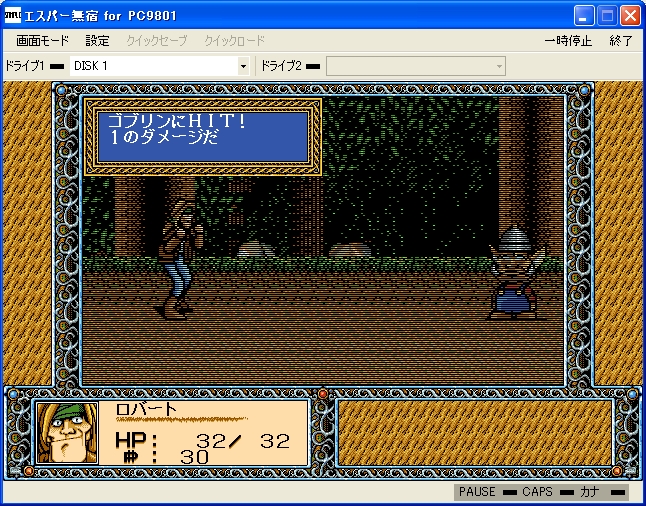The height and width of the screenshot is (506, 646).
Task: Close the エスパー無宿 window
Action: tap(630, 16)
